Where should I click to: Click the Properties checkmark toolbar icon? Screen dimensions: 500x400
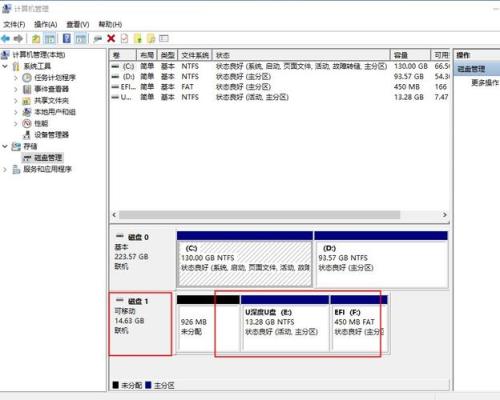coord(124,39)
